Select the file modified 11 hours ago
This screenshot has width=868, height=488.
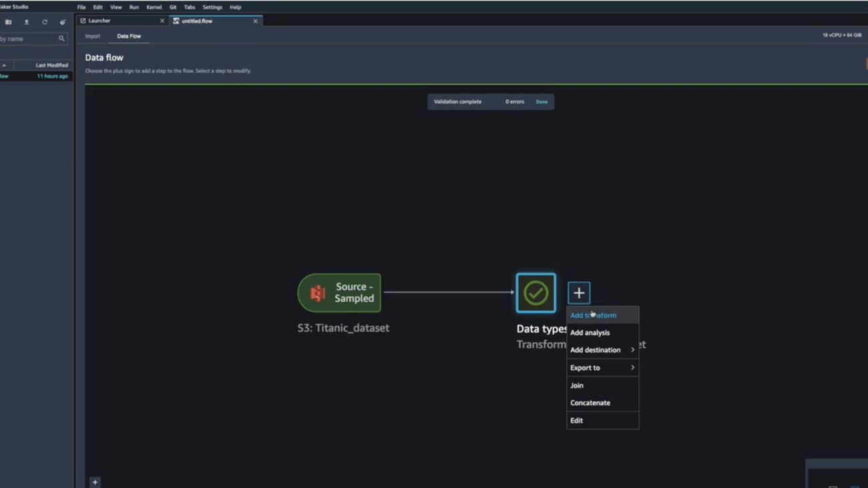click(35, 76)
